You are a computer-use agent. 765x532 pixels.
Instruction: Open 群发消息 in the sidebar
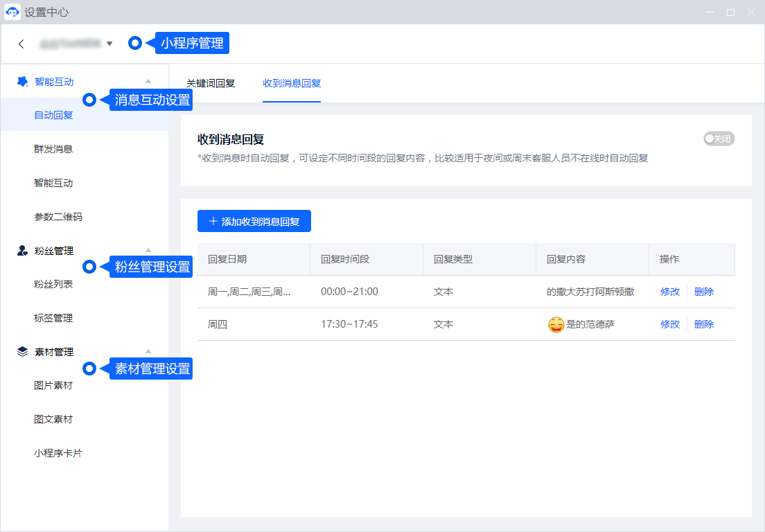pos(53,149)
